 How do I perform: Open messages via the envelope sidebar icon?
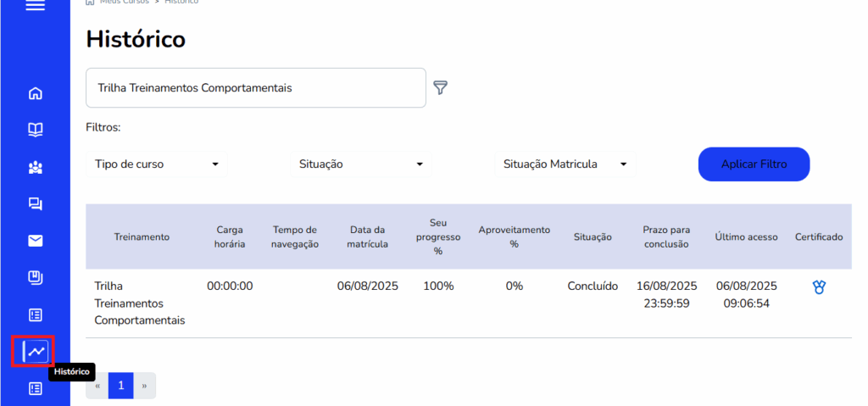point(35,241)
